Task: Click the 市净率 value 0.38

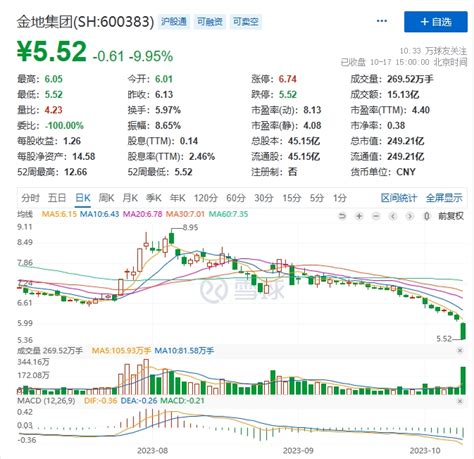Action: 396,126
